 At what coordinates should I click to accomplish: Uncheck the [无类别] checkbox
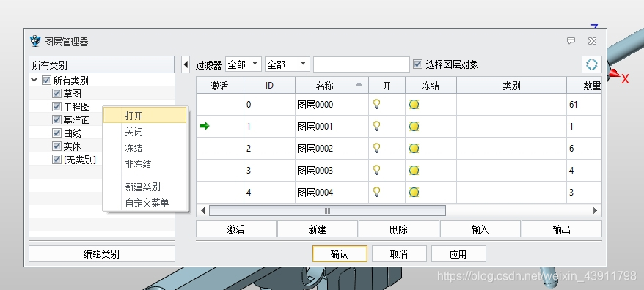click(56, 159)
